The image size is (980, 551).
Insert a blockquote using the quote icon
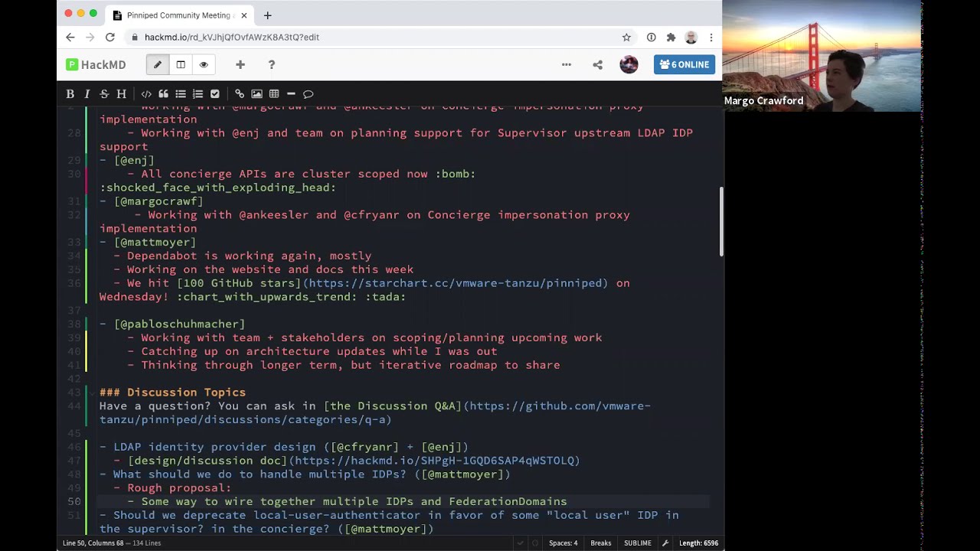163,94
